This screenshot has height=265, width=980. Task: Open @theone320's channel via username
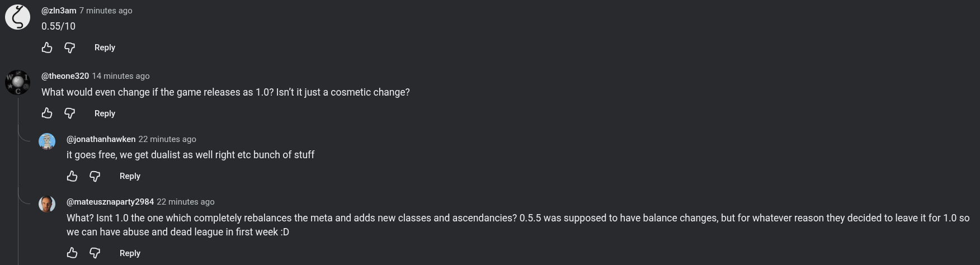point(65,76)
